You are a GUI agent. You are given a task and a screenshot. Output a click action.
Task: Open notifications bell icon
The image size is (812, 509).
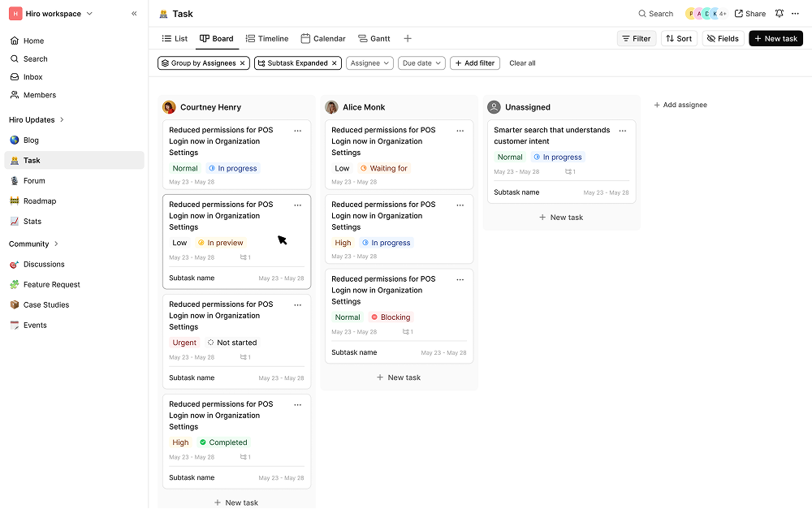click(x=780, y=14)
